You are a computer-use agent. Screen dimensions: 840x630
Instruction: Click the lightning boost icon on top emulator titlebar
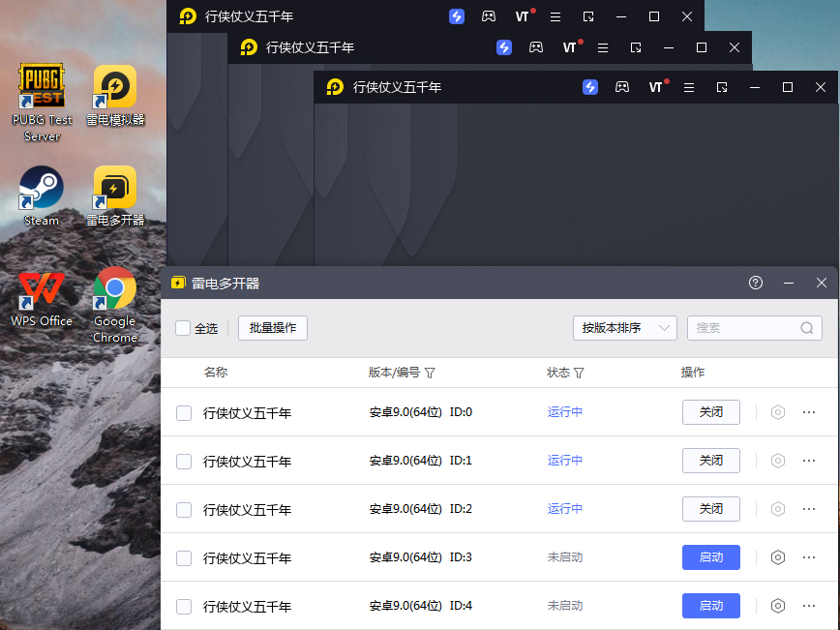point(456,16)
